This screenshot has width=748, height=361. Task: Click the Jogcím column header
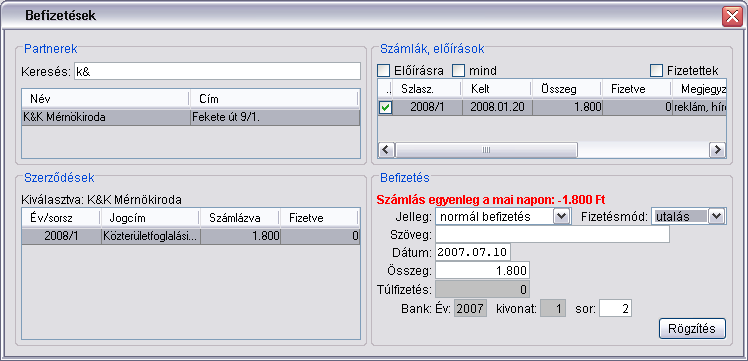150,218
